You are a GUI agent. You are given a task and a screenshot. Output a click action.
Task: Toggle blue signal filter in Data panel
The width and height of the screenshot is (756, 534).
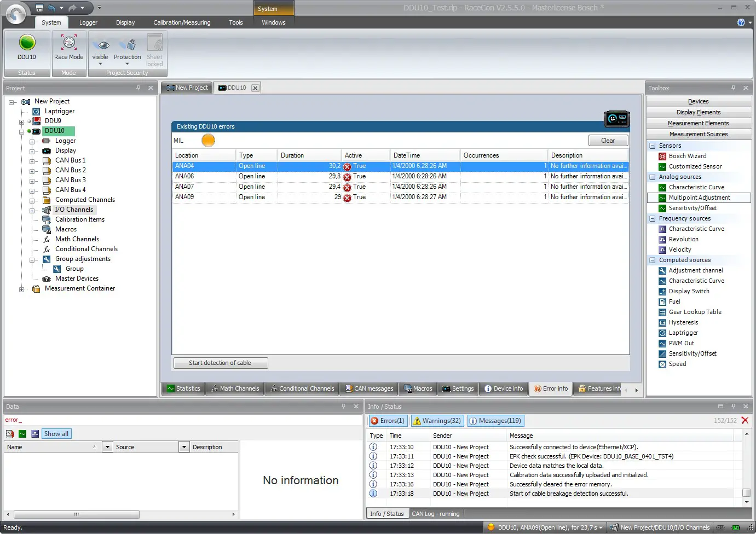click(35, 434)
